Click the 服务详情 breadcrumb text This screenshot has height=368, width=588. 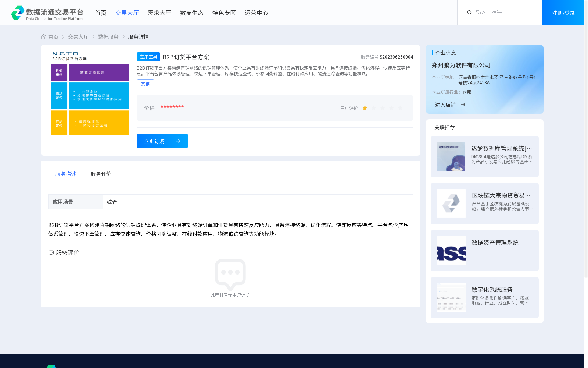click(x=138, y=37)
